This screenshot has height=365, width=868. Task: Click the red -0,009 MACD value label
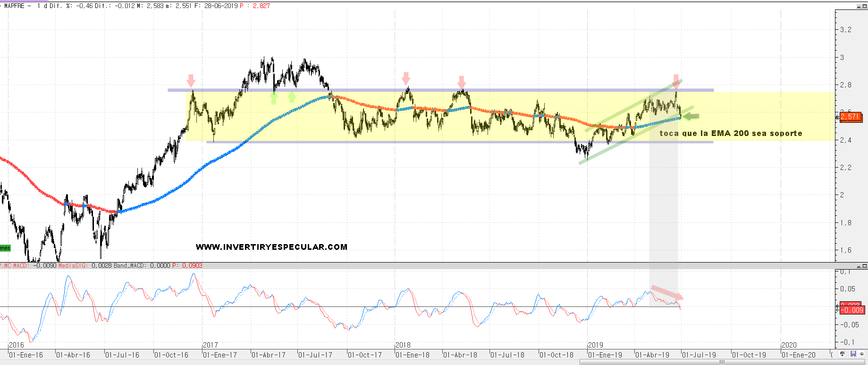tap(853, 310)
